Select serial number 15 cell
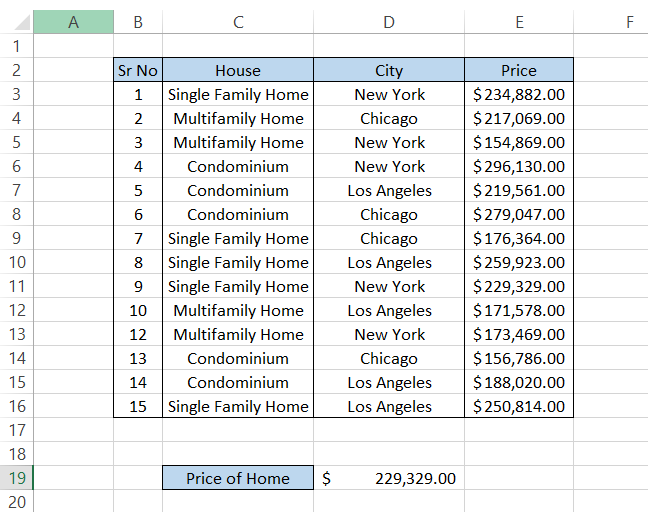Image resolution: width=648 pixels, height=512 pixels. point(138,406)
